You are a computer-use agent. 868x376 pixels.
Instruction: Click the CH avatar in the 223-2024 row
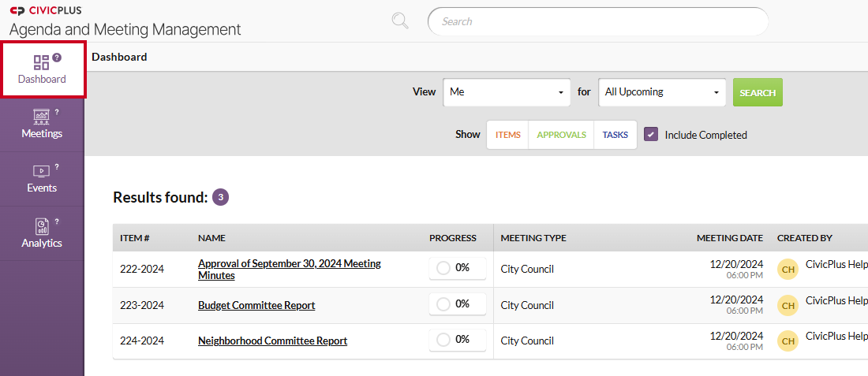coord(788,306)
